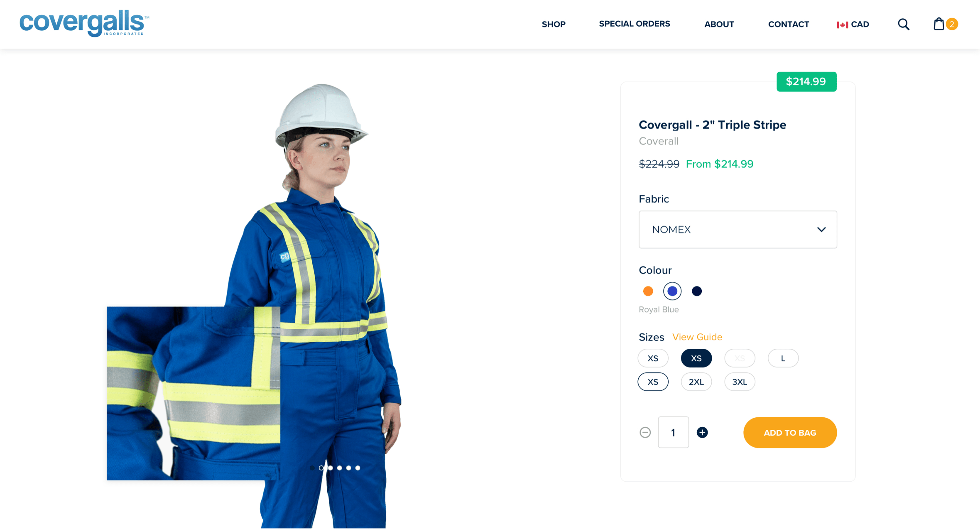The width and height of the screenshot is (980, 529).
Task: Select the Royal Blue colour swatch
Action: [x=672, y=291]
